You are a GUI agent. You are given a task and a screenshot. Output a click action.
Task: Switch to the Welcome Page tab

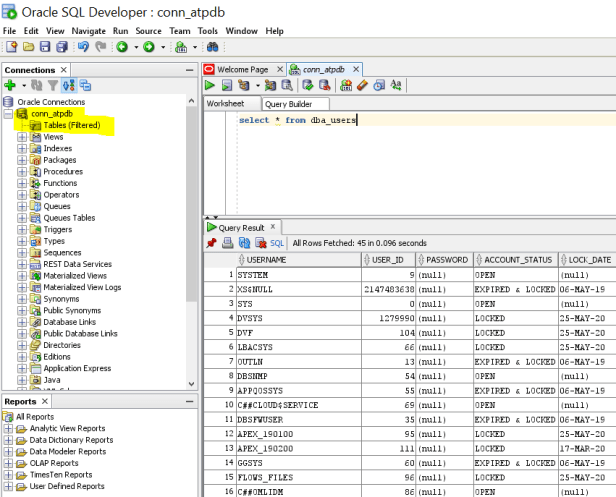(x=242, y=69)
